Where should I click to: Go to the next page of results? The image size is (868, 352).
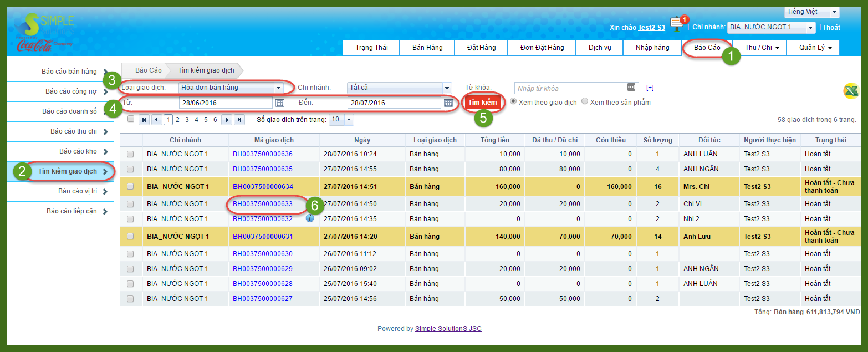click(226, 120)
